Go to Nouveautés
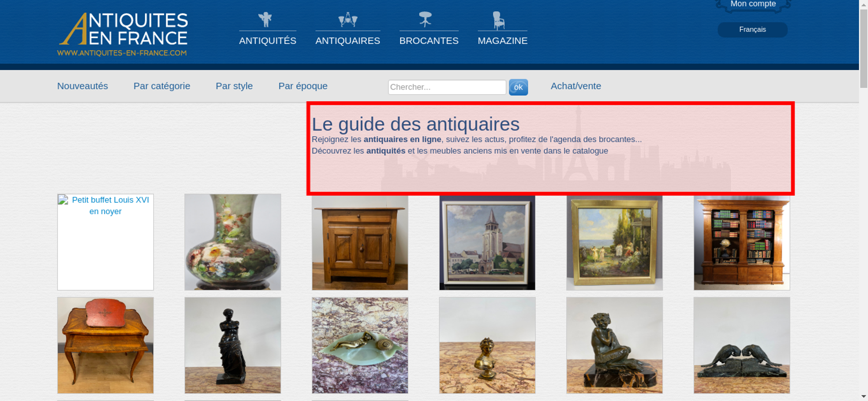This screenshot has width=868, height=401. [x=82, y=86]
